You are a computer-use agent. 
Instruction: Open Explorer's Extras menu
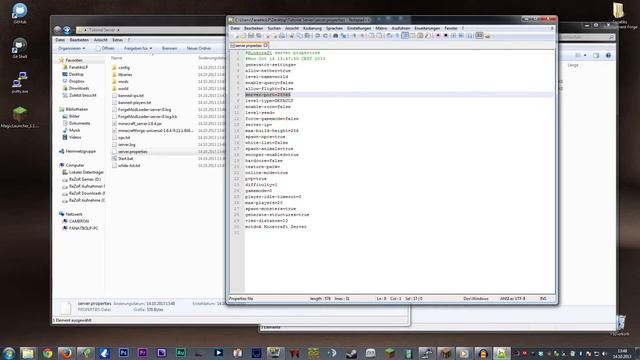click(118, 40)
